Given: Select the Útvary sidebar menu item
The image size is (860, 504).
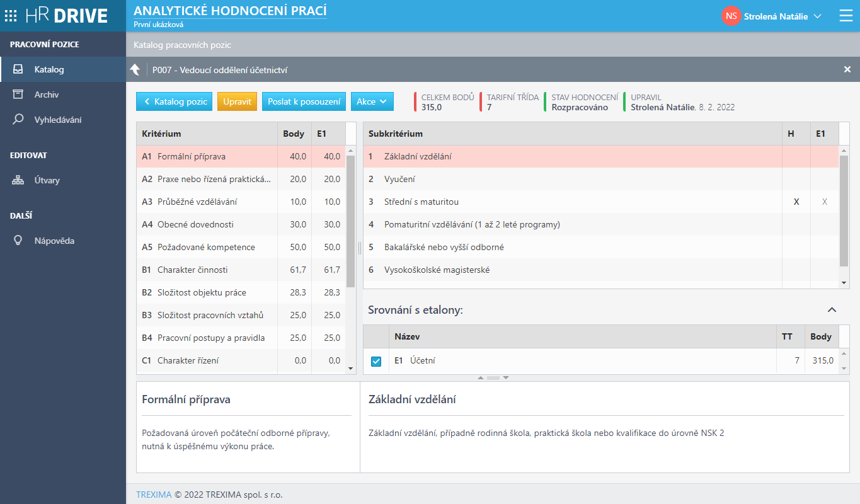Looking at the screenshot, I should coord(47,180).
